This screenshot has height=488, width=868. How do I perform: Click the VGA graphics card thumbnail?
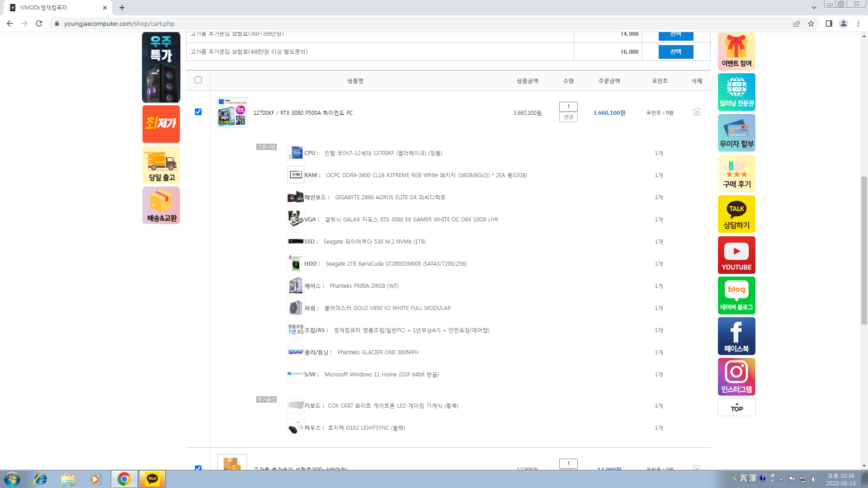[296, 219]
